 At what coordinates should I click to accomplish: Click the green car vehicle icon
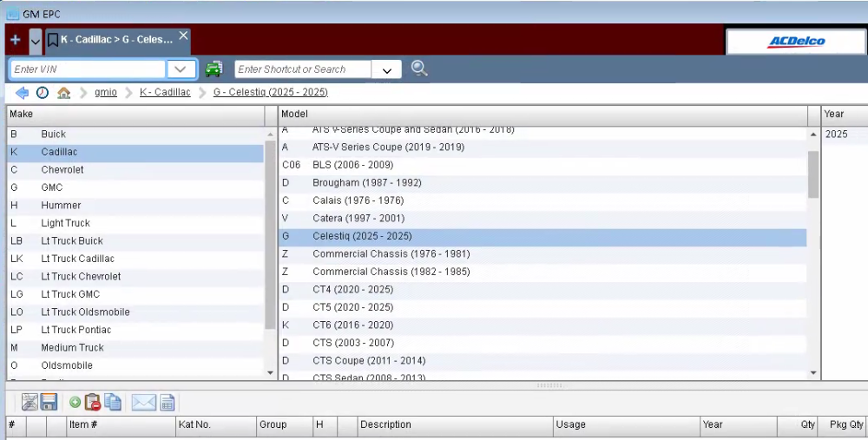(214, 69)
